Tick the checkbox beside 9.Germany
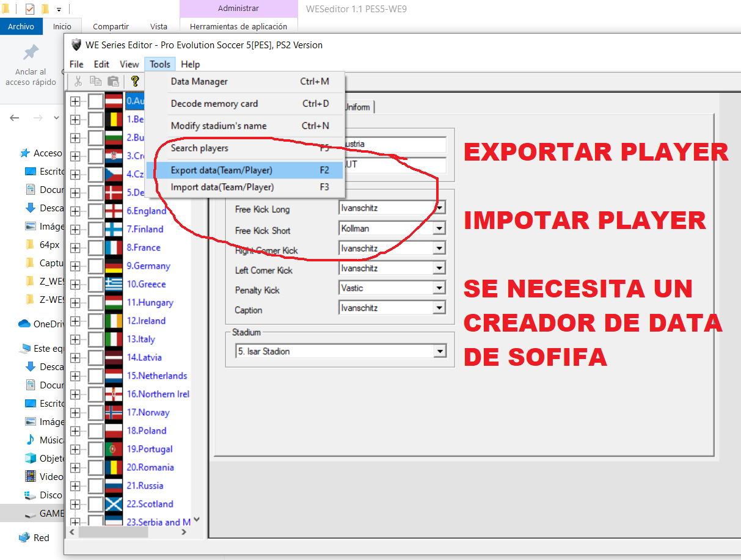 click(95, 266)
